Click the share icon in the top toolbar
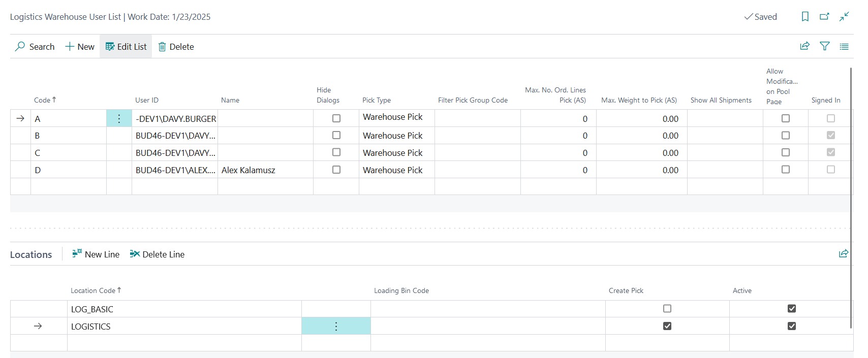The width and height of the screenshot is (868, 358). pos(804,46)
